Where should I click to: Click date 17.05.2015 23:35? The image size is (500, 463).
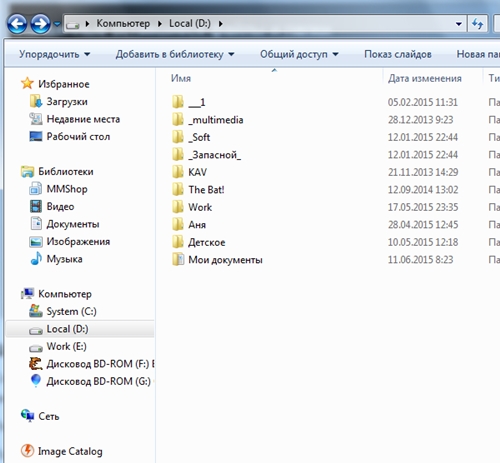423,207
